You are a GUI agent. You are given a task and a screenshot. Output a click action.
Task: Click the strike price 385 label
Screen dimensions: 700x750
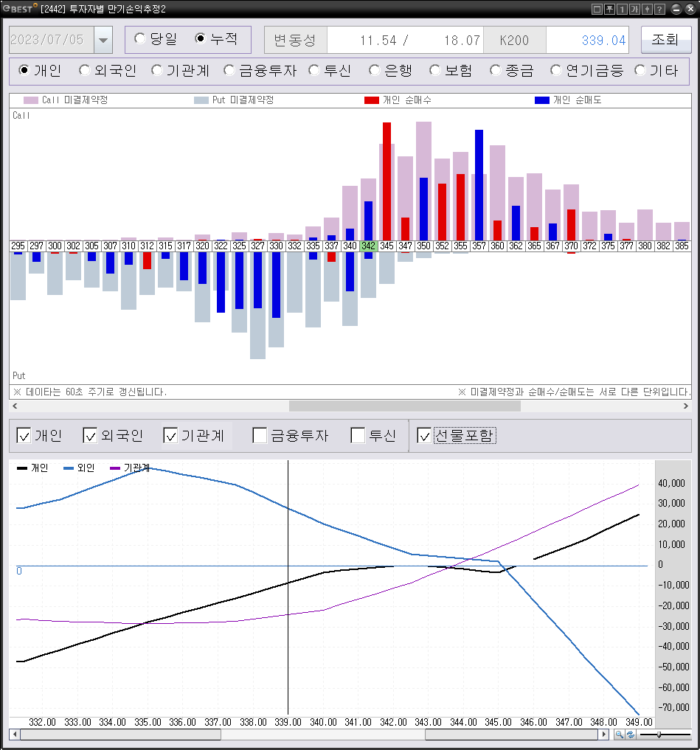click(682, 246)
